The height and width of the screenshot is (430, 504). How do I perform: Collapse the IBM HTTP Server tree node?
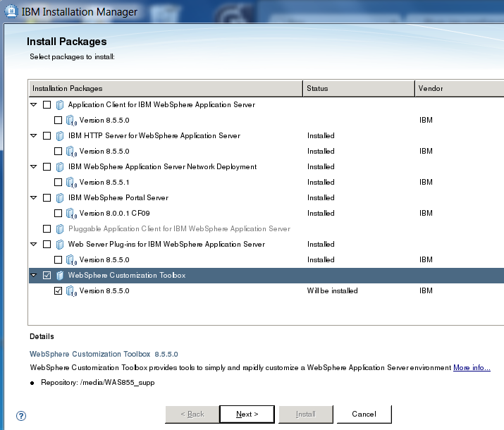(33, 135)
